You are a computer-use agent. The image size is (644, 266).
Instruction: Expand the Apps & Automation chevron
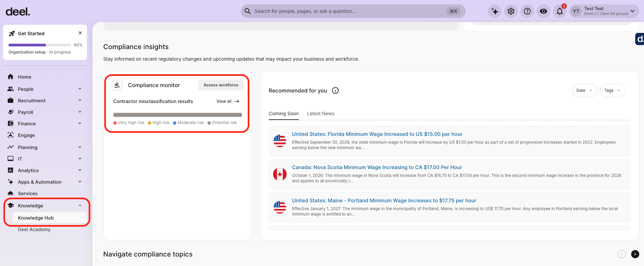coord(80,182)
